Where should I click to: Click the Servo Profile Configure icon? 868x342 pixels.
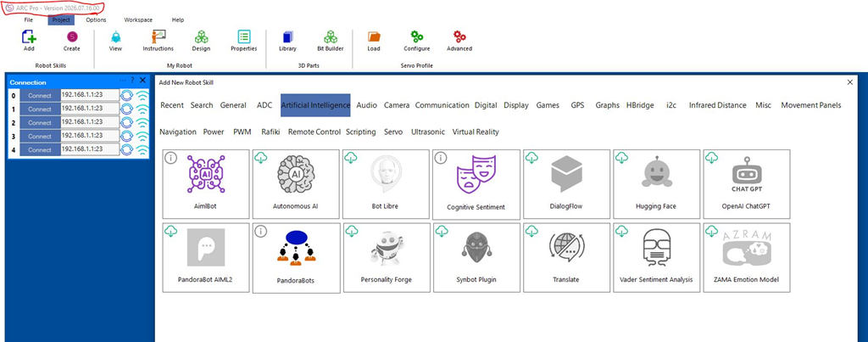[x=417, y=37]
